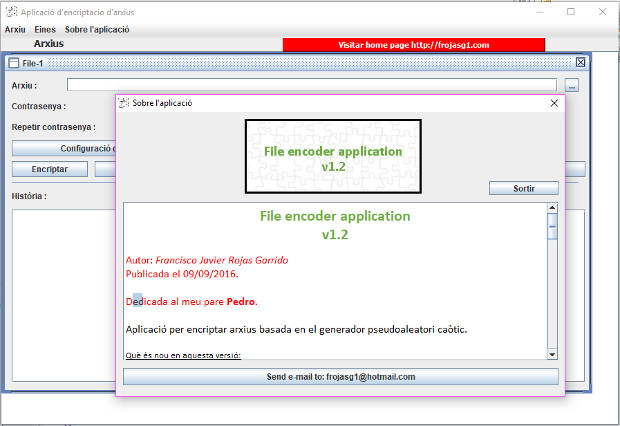Click the about dialog title icon
620x426 pixels.
124,103
